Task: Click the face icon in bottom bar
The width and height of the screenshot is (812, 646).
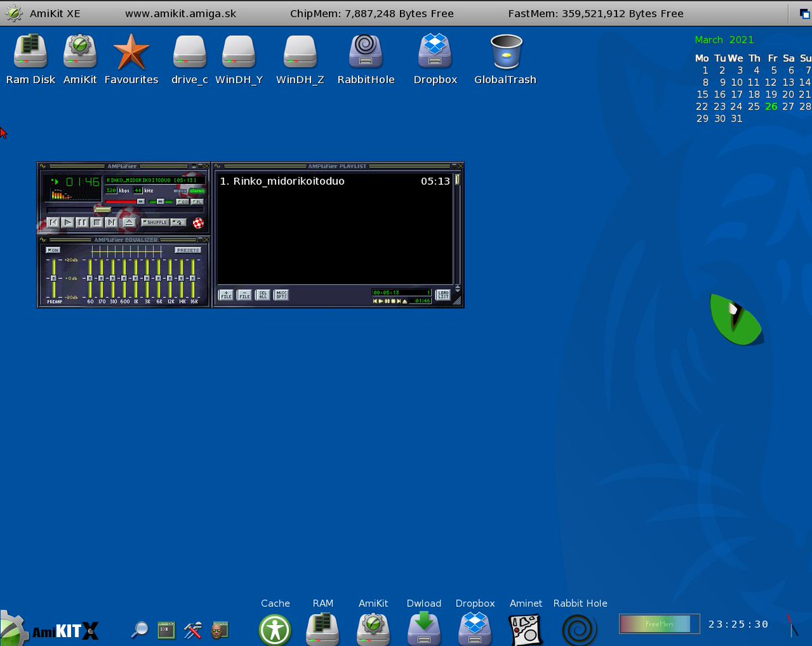Action: point(219,630)
